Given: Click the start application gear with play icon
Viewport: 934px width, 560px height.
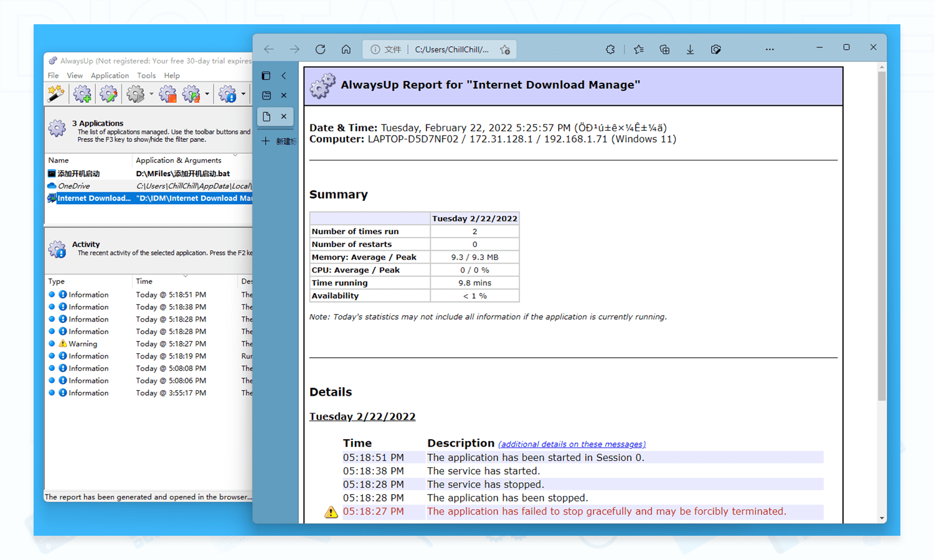Looking at the screenshot, I should [135, 94].
